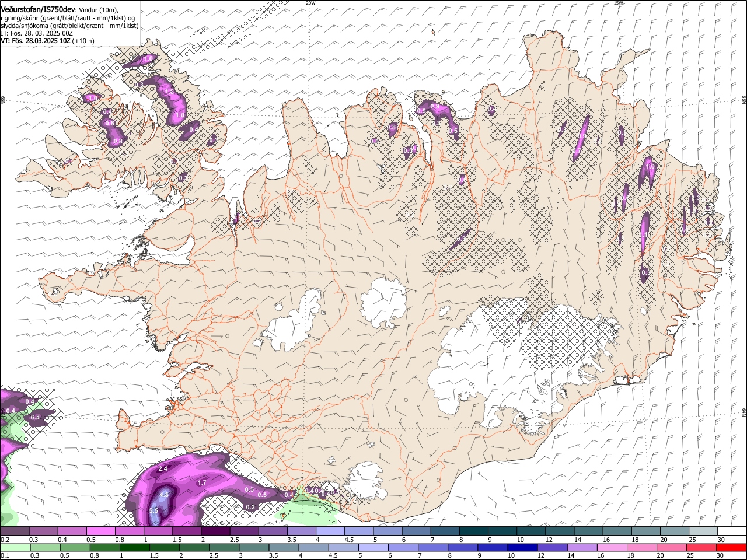Image resolution: width=747 pixels, height=560 pixels.
Task: Pick the navy blue lower-legend swatch at 10
Action: [x=522, y=547]
